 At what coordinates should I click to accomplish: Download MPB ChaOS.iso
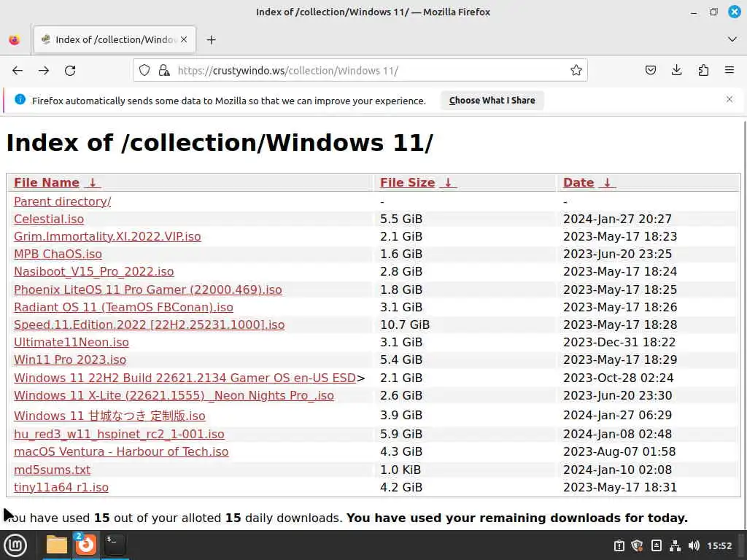58,254
